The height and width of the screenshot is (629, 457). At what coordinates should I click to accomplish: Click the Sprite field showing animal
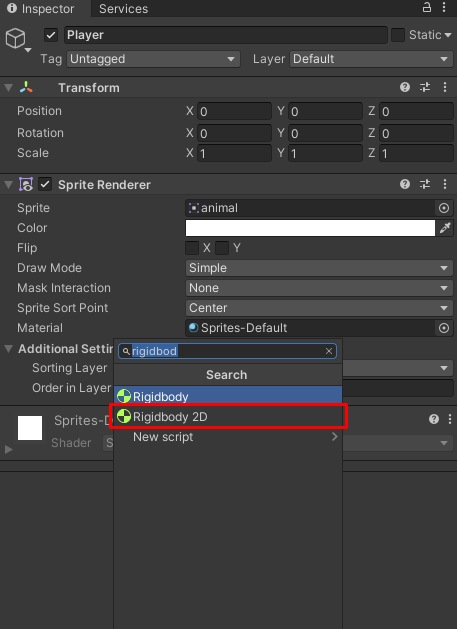coord(310,208)
